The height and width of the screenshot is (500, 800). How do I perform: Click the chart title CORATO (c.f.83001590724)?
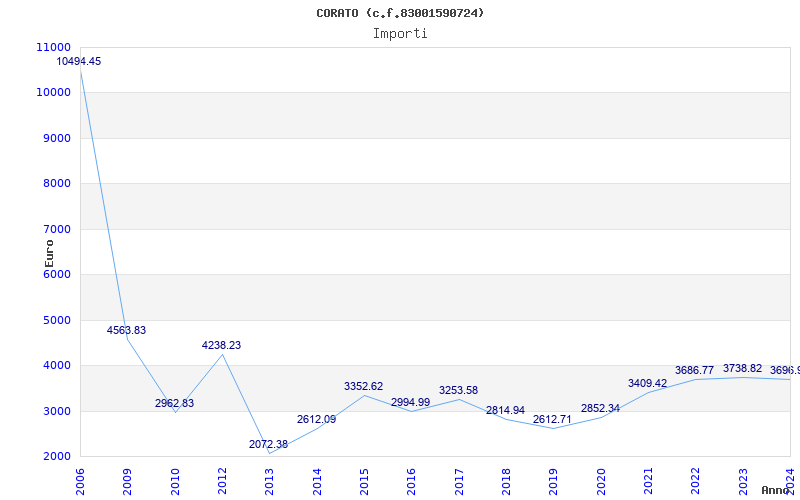click(x=400, y=13)
